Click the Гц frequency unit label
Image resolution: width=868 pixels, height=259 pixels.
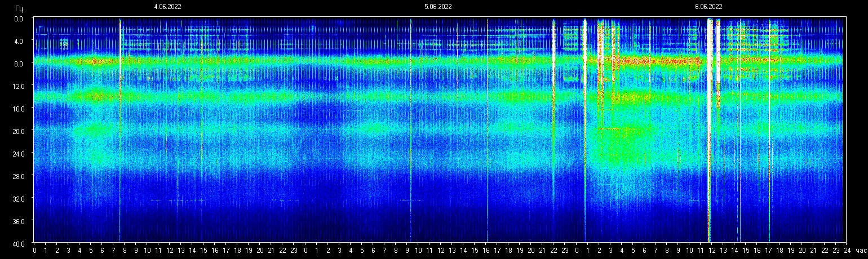pos(20,8)
